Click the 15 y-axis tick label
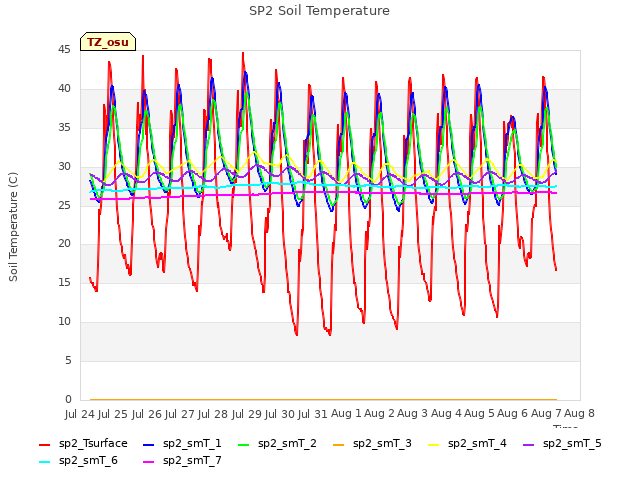 point(64,283)
